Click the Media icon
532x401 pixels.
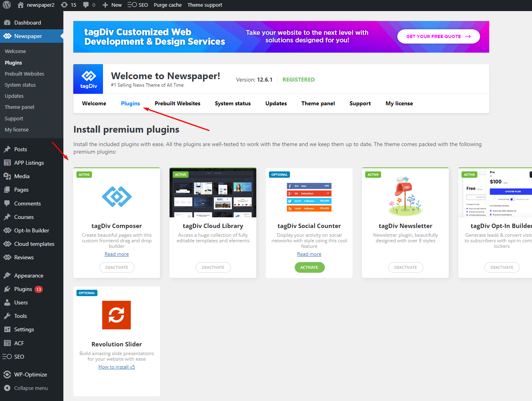(7, 176)
